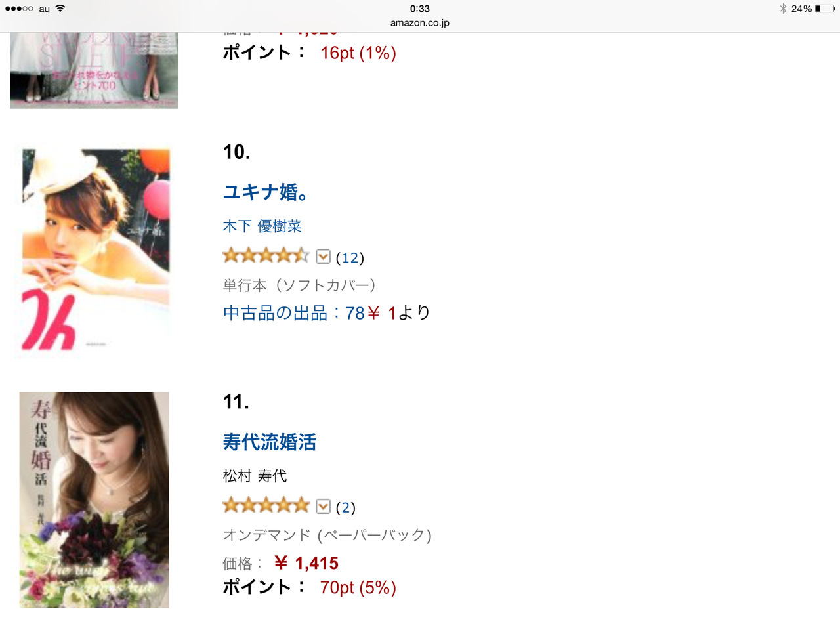Tap the 0:33 clock in status bar
This screenshot has height=630, width=840.
(x=420, y=9)
